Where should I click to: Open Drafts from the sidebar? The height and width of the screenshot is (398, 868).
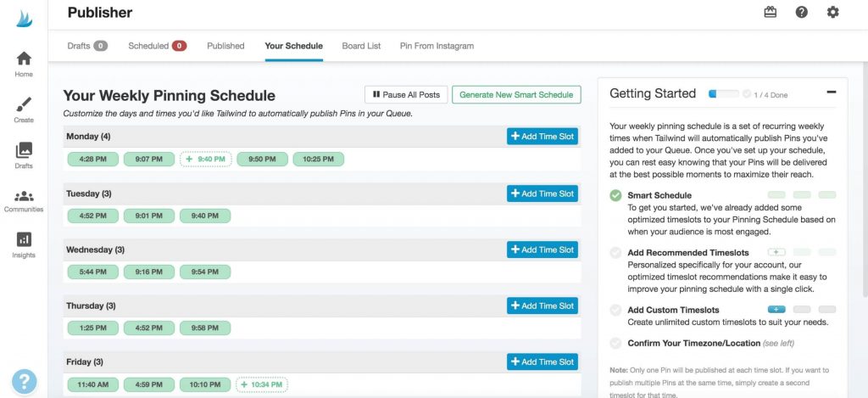point(24,156)
